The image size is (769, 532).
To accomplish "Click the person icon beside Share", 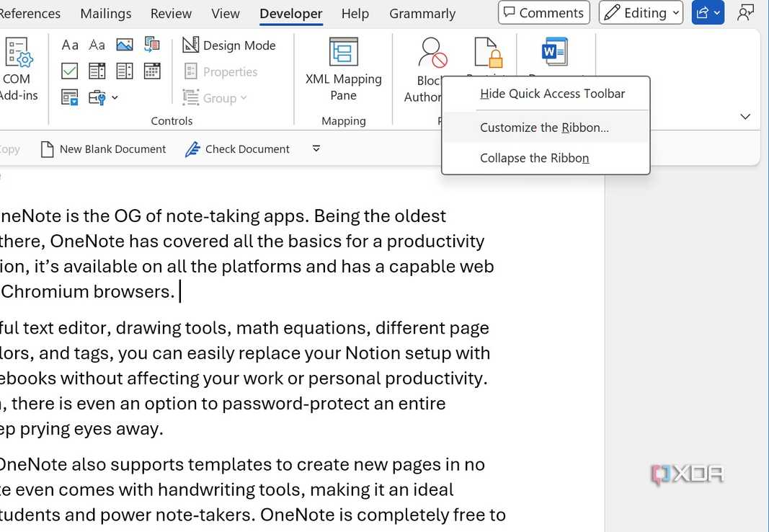I will (x=745, y=13).
